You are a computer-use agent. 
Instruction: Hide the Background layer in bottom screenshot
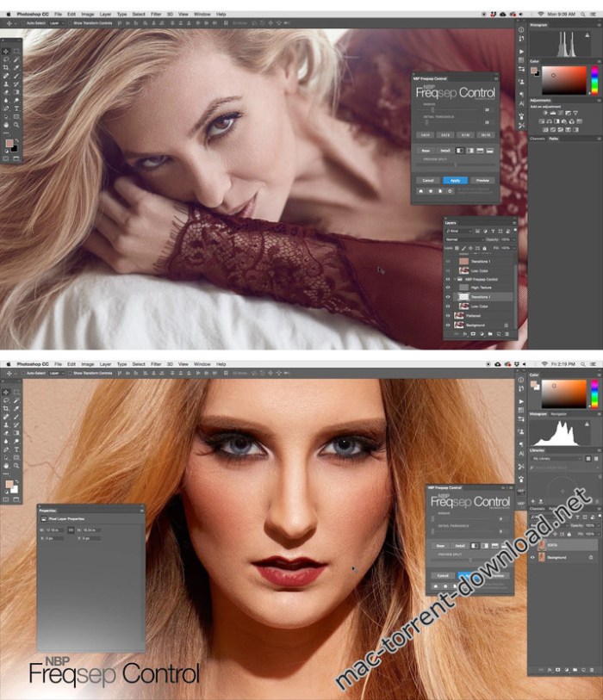[x=532, y=558]
